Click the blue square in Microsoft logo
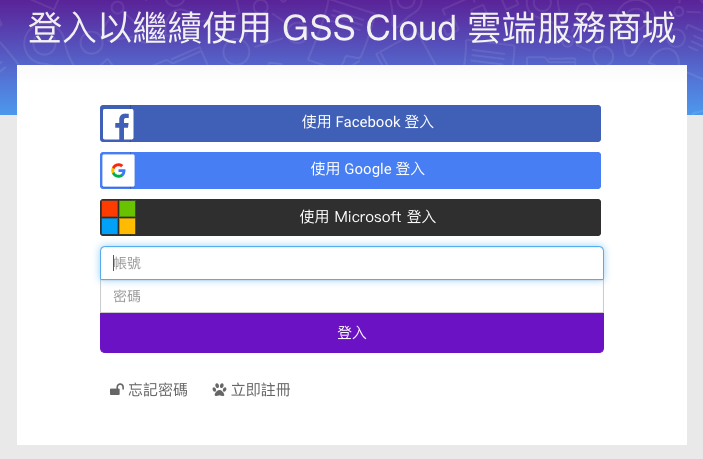 click(x=109, y=226)
